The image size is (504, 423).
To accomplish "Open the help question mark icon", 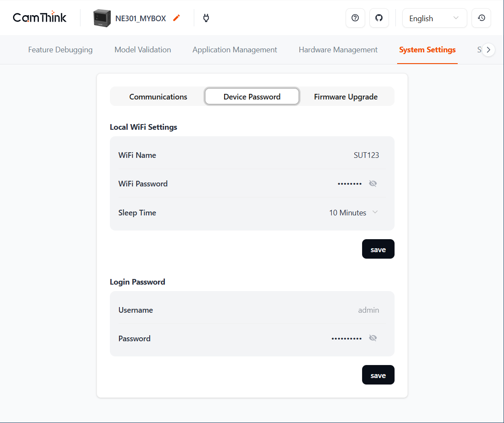I will [355, 18].
